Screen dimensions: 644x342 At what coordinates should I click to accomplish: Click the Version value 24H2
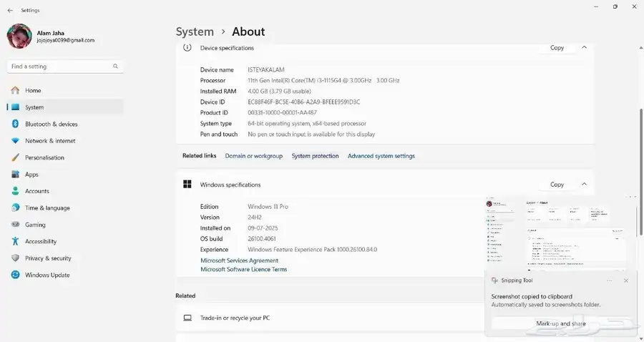(255, 218)
